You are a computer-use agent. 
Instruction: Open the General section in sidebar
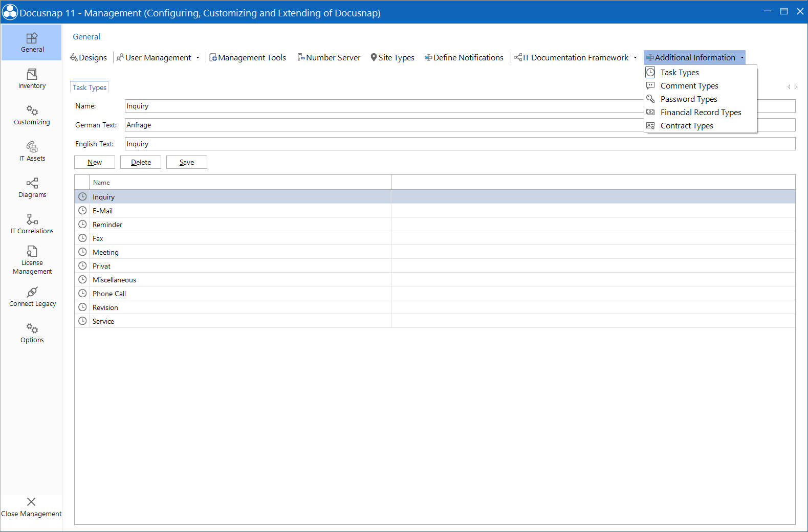pos(32,42)
